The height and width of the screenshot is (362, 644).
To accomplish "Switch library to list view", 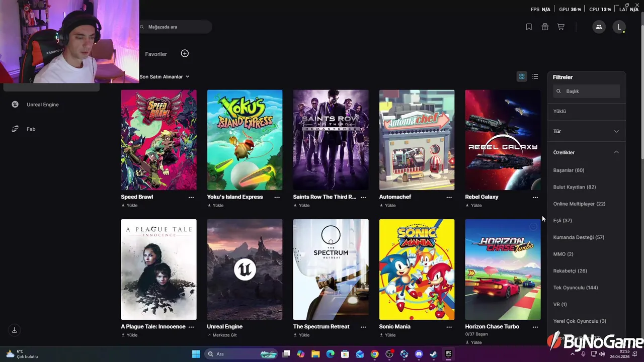I will click(x=535, y=76).
